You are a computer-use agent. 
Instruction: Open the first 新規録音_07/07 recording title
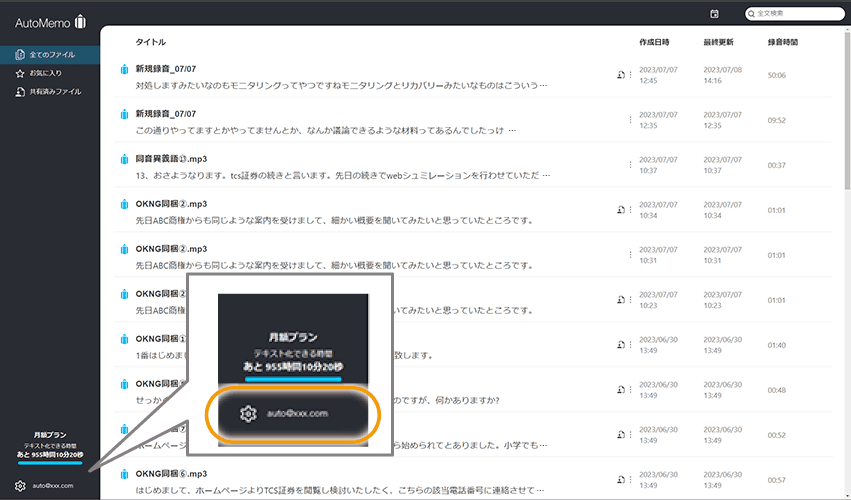click(166, 70)
